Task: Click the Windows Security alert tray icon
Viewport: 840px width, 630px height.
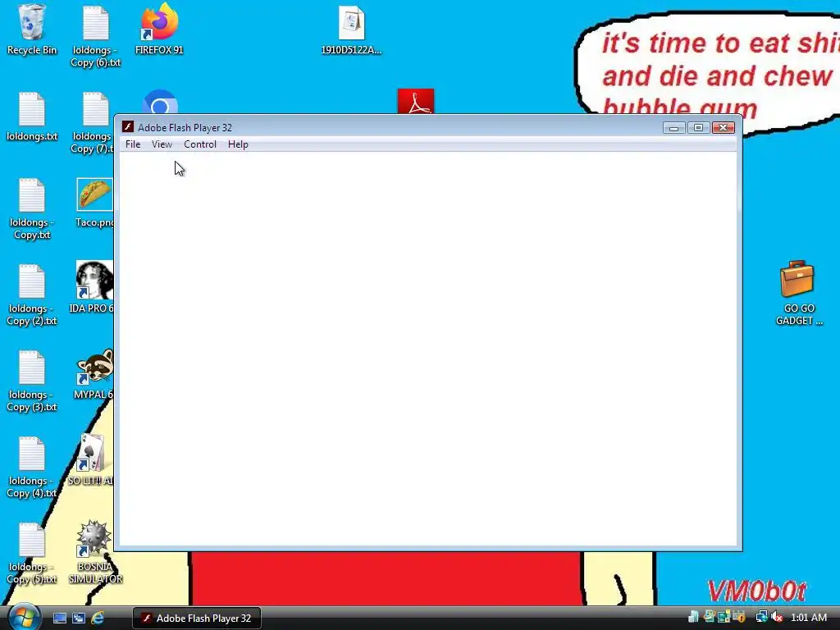Action: (739, 617)
